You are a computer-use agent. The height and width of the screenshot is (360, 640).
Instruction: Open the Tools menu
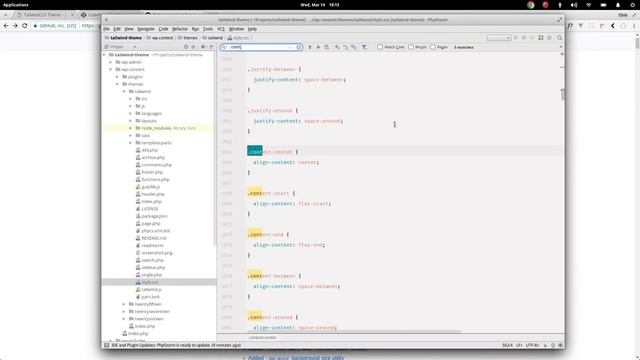(x=208, y=29)
